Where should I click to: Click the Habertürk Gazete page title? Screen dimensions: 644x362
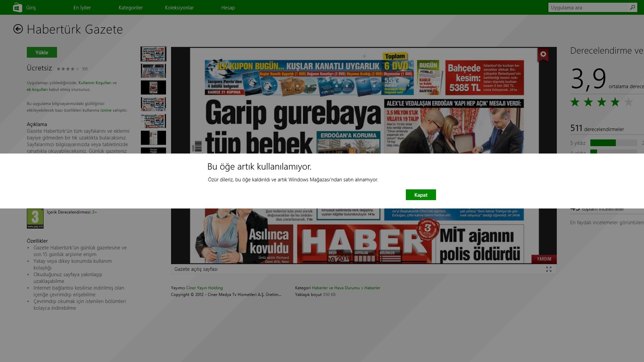(x=75, y=29)
